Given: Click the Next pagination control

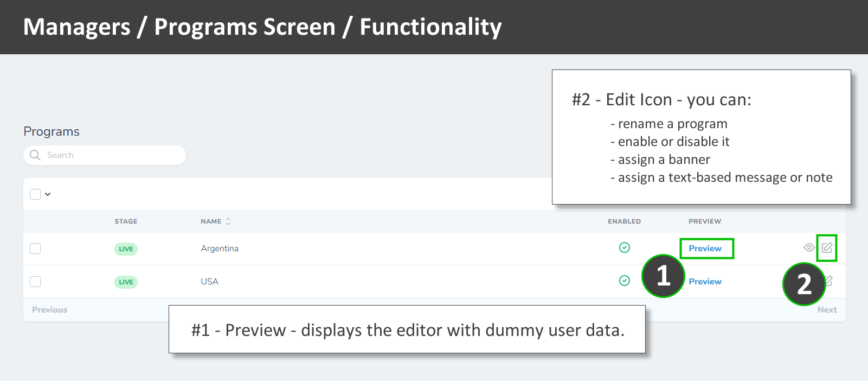Looking at the screenshot, I should (827, 309).
